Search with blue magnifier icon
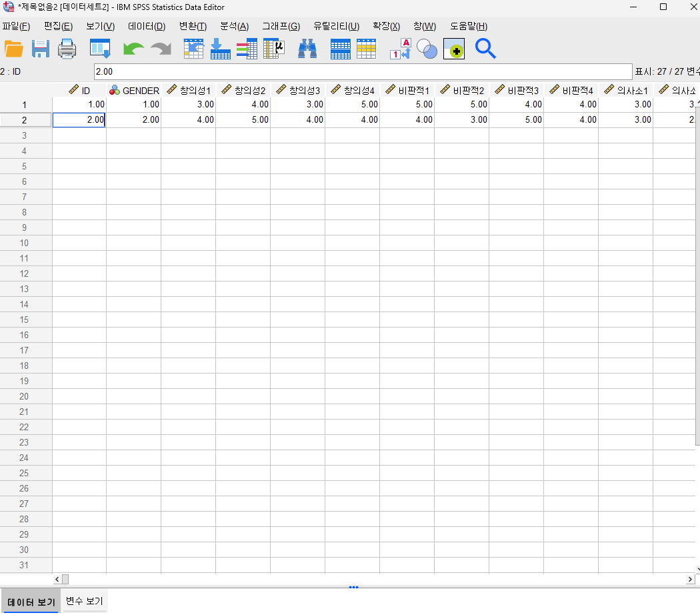The width and height of the screenshot is (700, 615). [x=485, y=49]
